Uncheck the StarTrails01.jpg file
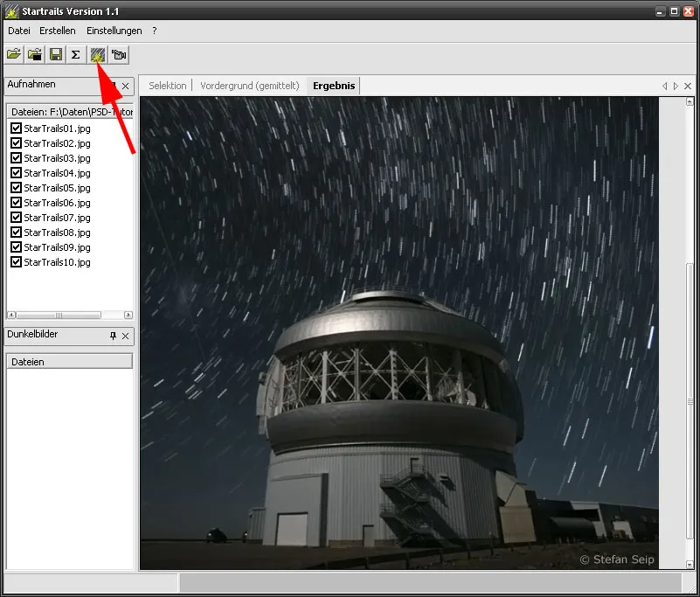The width and height of the screenshot is (700, 597). pos(16,128)
